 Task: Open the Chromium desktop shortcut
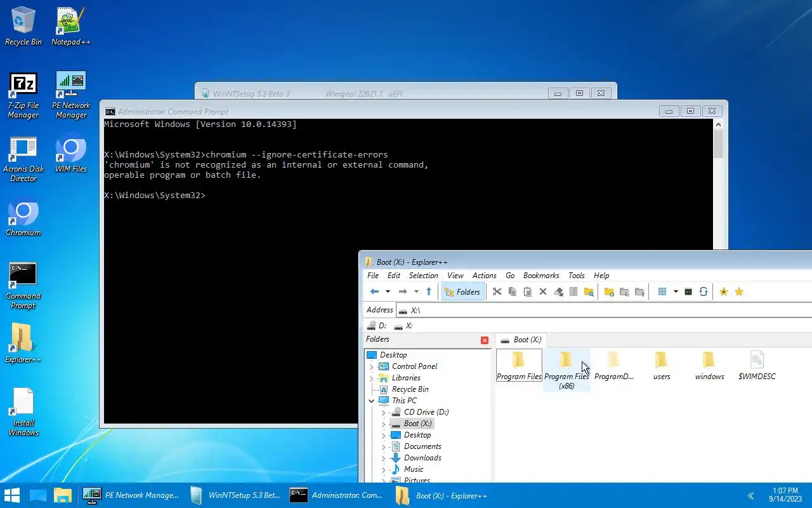(23, 218)
